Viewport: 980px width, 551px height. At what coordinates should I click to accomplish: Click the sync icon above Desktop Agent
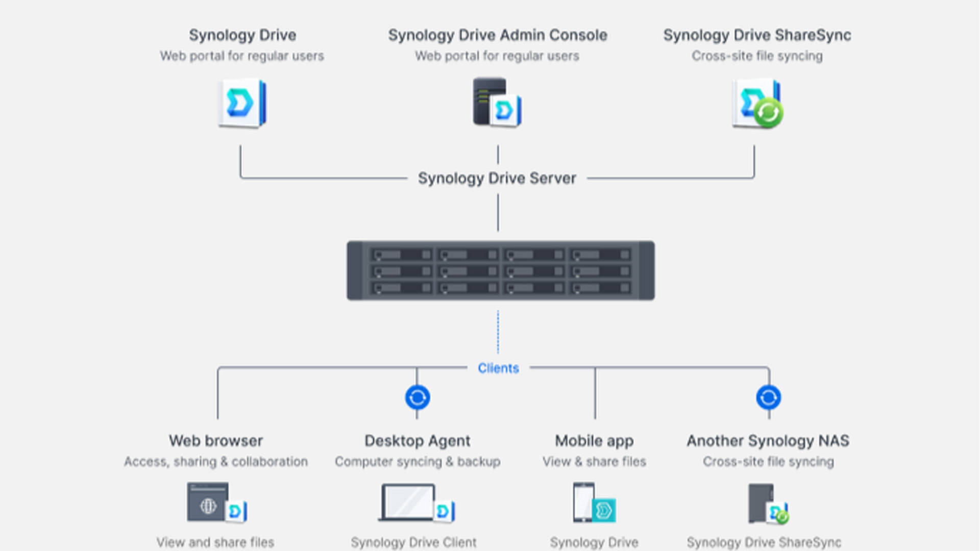pyautogui.click(x=418, y=397)
